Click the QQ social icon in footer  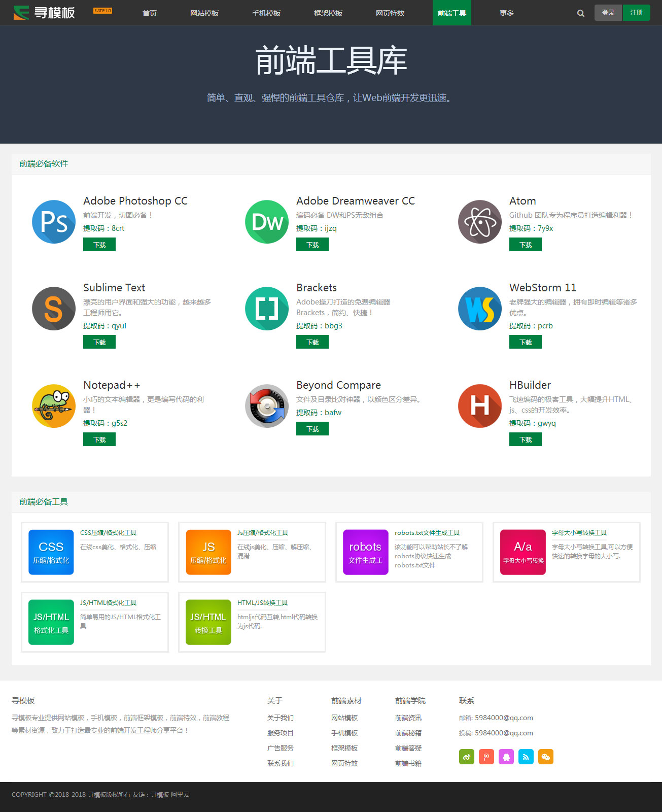click(506, 757)
